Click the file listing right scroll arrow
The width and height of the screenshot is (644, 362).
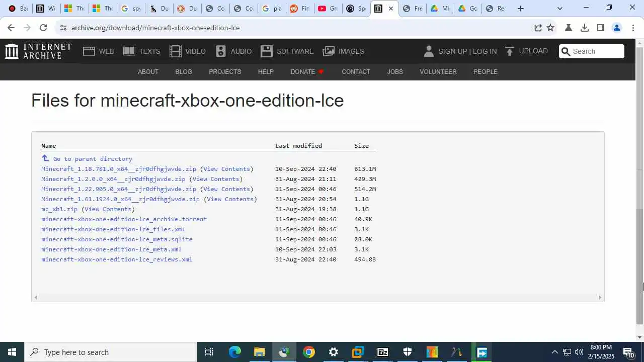click(600, 297)
